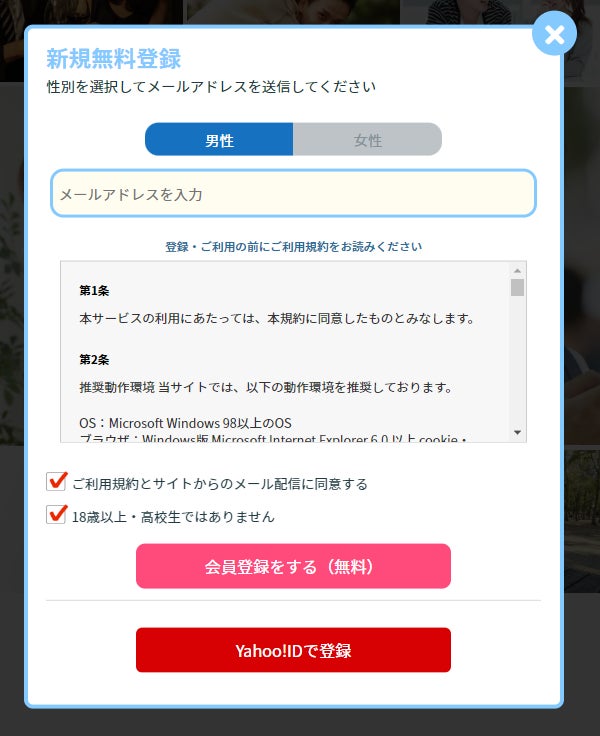
Task: Click the terms box scroll up arrow
Action: (x=517, y=271)
